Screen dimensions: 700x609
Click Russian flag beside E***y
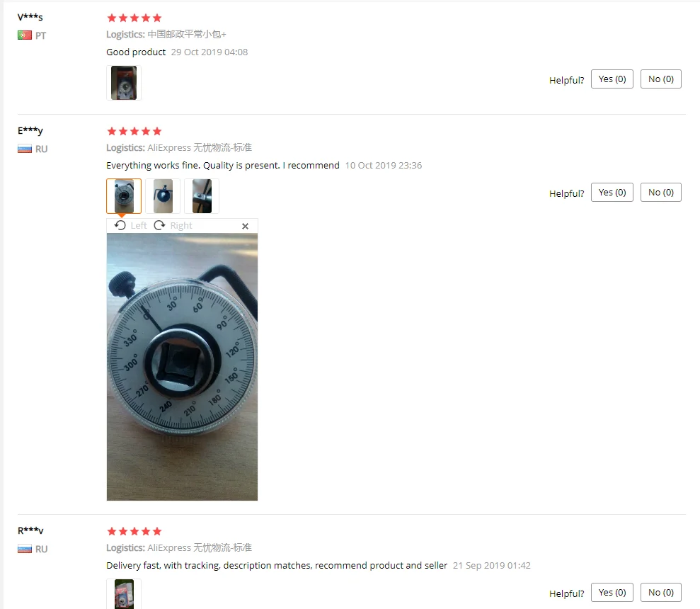pos(25,149)
